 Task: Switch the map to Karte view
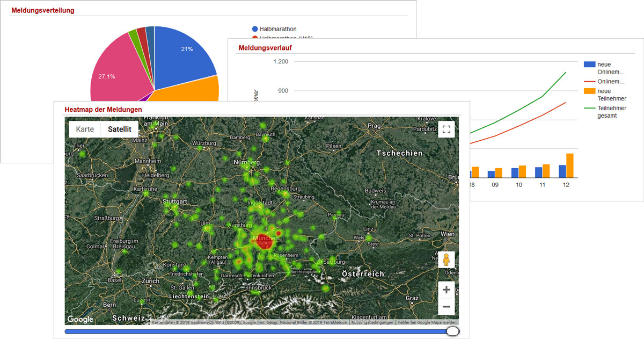coord(85,129)
